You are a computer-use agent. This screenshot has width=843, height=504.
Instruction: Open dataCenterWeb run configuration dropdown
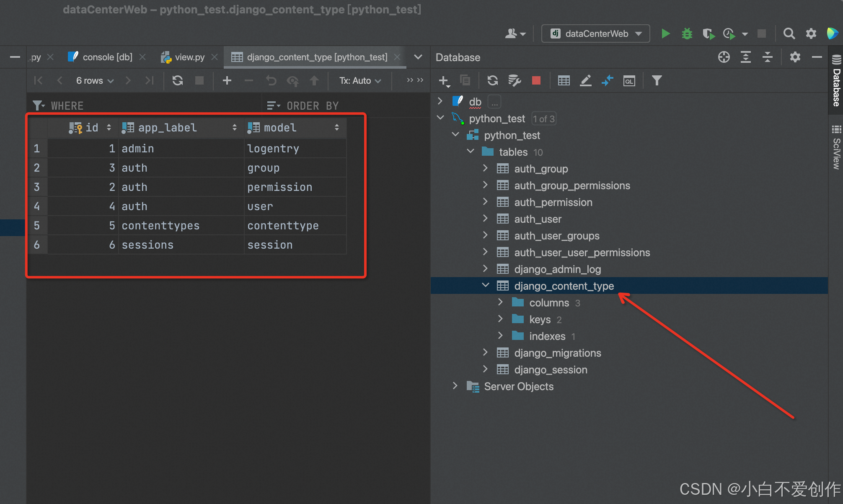tap(595, 33)
